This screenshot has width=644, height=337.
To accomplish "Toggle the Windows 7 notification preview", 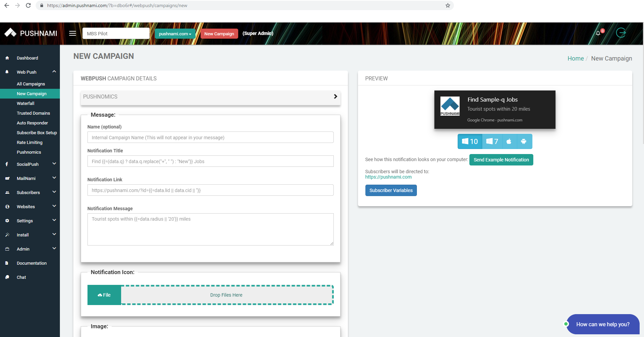I will click(x=492, y=141).
